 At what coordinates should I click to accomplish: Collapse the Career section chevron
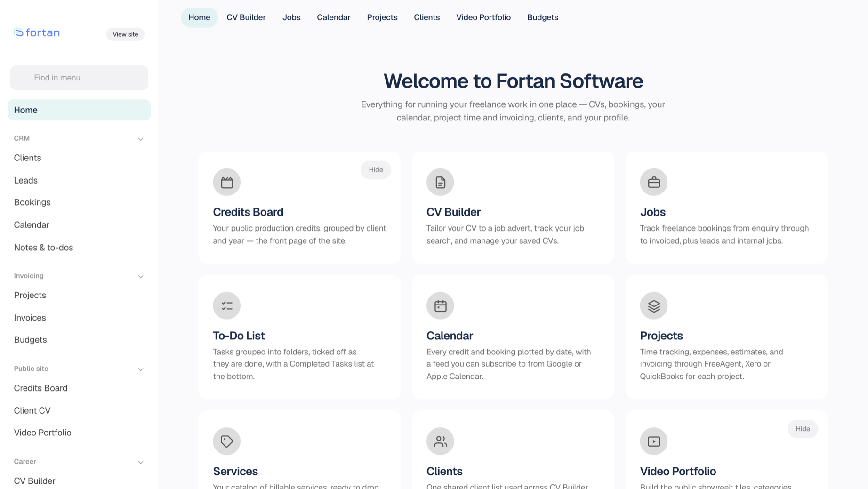point(140,462)
